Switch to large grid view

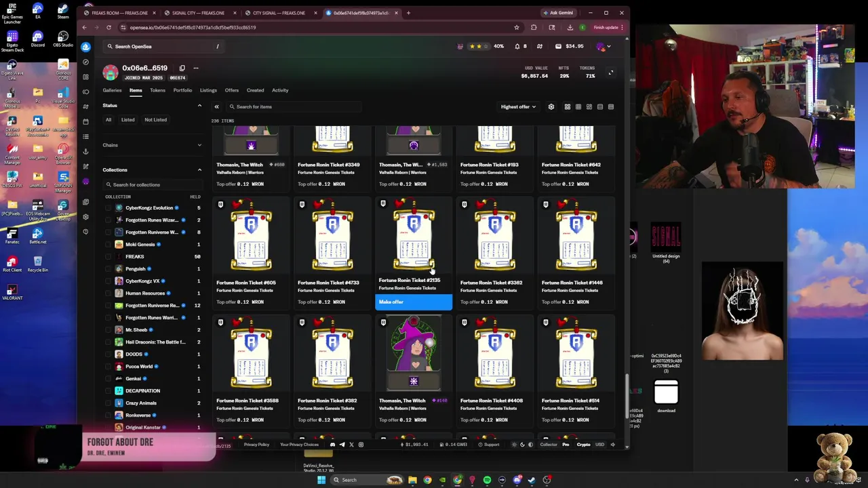568,106
